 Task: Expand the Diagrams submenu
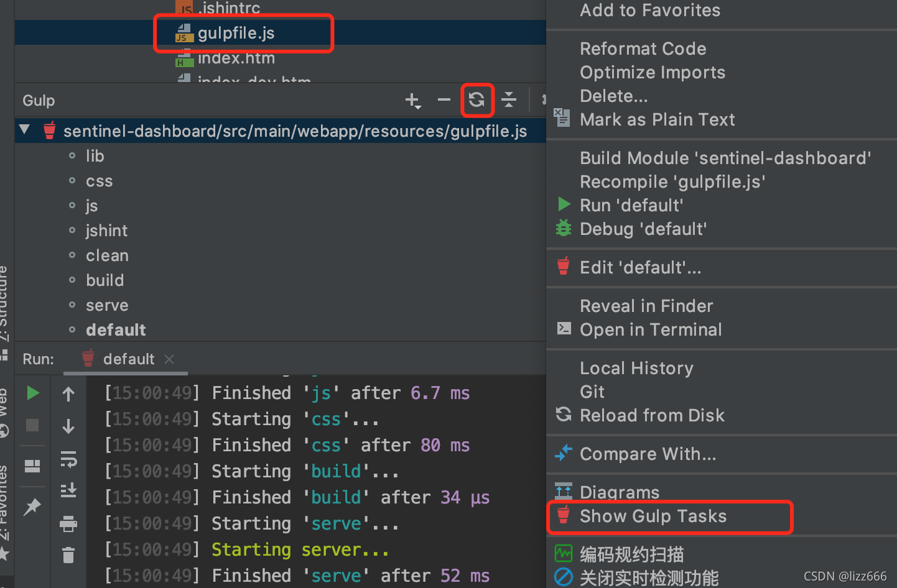[619, 492]
